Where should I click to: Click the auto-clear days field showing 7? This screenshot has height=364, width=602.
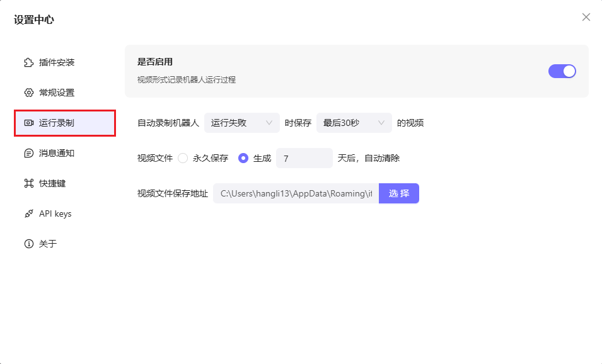pyautogui.click(x=304, y=158)
